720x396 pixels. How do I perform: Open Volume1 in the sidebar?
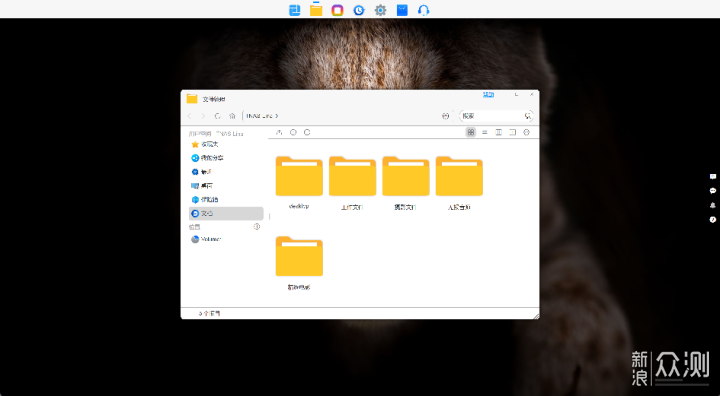pos(226,239)
